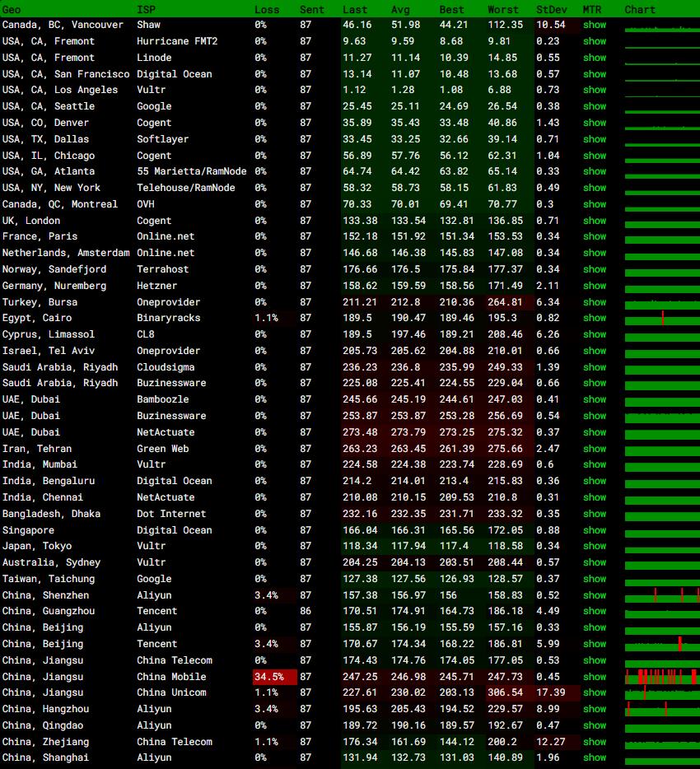This screenshot has width=700, height=769.
Task: Click show for Tel Aviv Oneprovider
Action: click(x=595, y=351)
